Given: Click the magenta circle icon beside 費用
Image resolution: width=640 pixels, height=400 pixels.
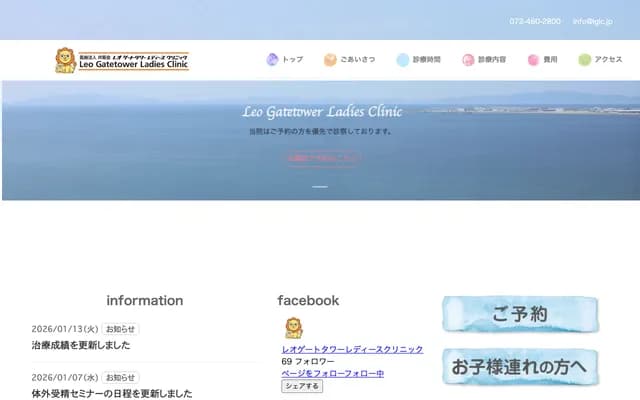Looking at the screenshot, I should tap(533, 60).
